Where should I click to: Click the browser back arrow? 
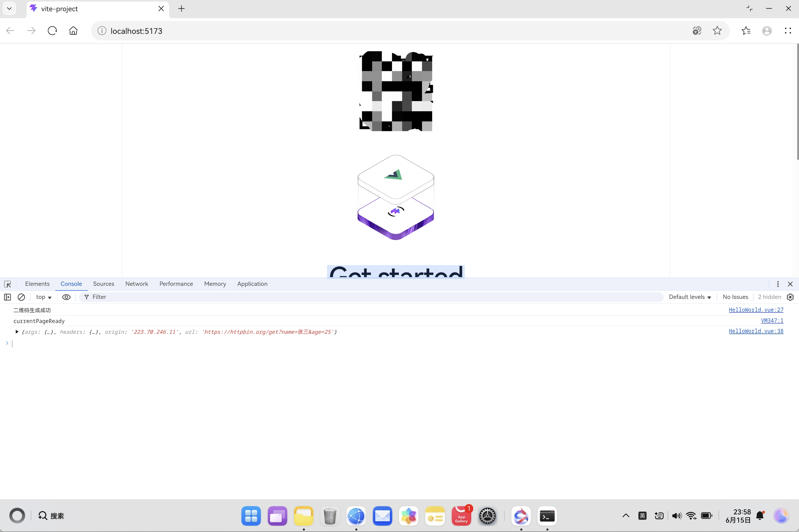11,31
